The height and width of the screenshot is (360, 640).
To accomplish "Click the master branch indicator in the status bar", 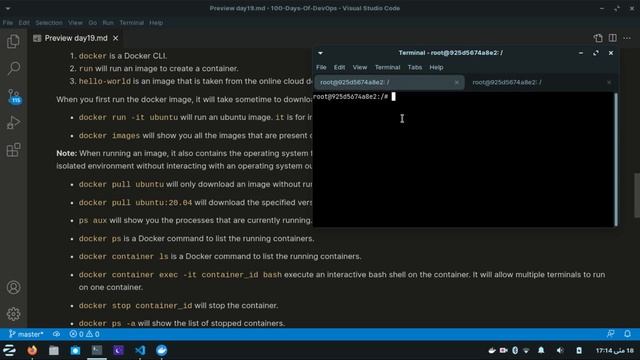I will pos(26,334).
